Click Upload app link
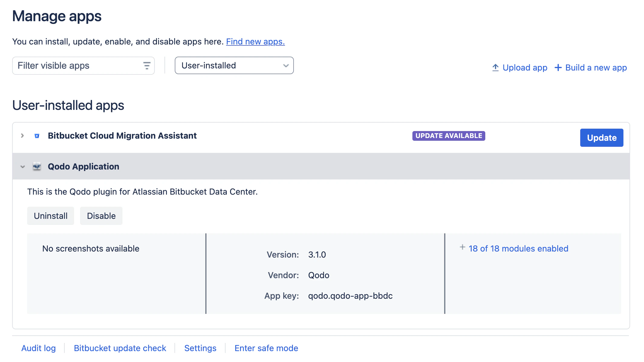The height and width of the screenshot is (362, 644). click(x=525, y=67)
